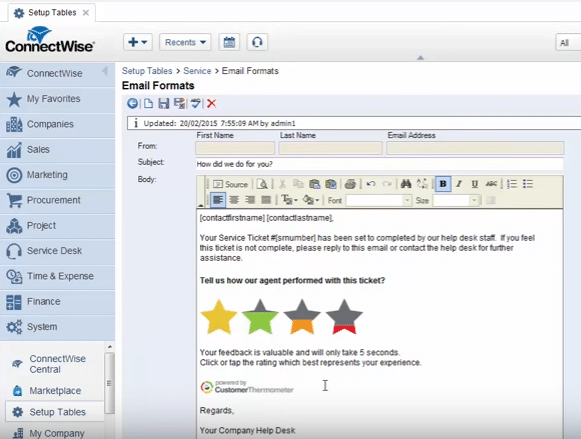The image size is (581, 439).
Task: Click the red X delete icon
Action: click(x=212, y=103)
